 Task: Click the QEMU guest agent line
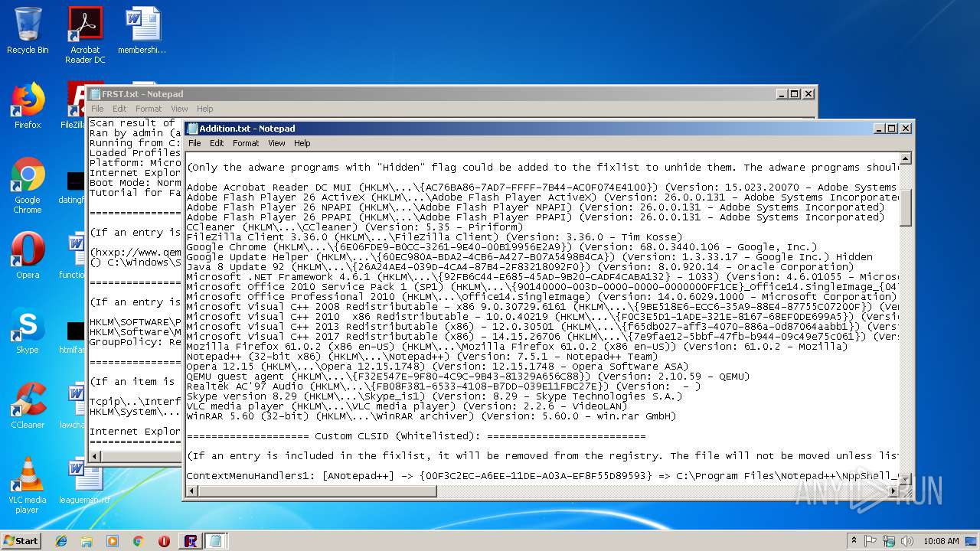point(469,377)
